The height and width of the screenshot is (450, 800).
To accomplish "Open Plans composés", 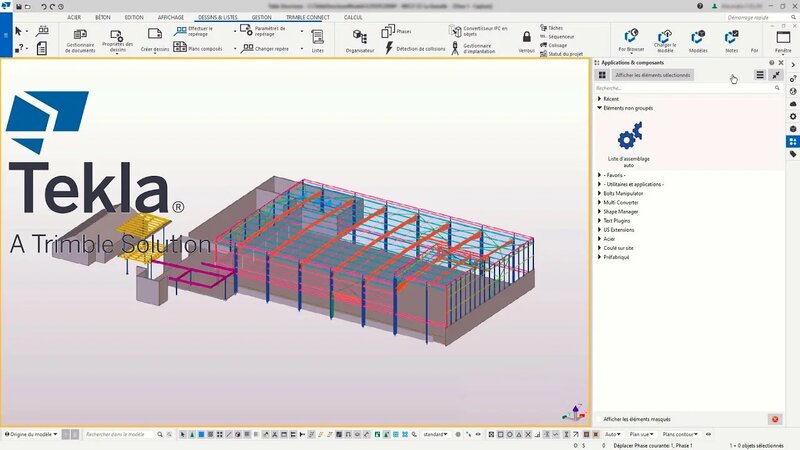I will pyautogui.click(x=198, y=48).
